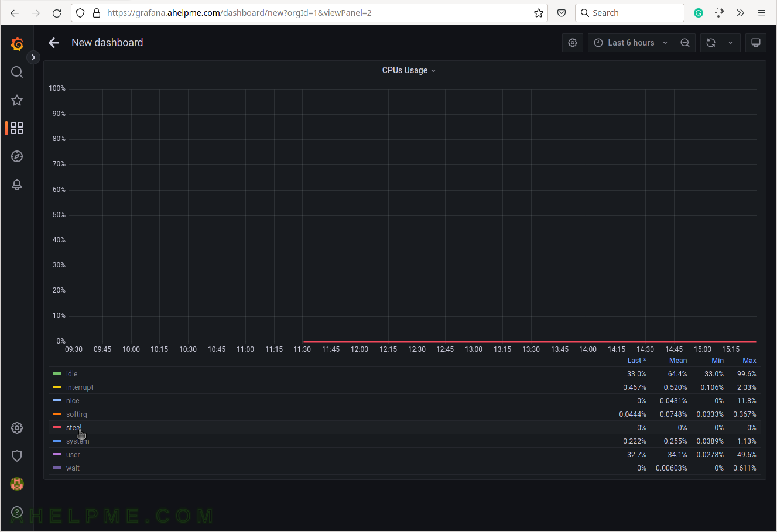Click the browser forward button
777x532 pixels.
pyautogui.click(x=36, y=13)
